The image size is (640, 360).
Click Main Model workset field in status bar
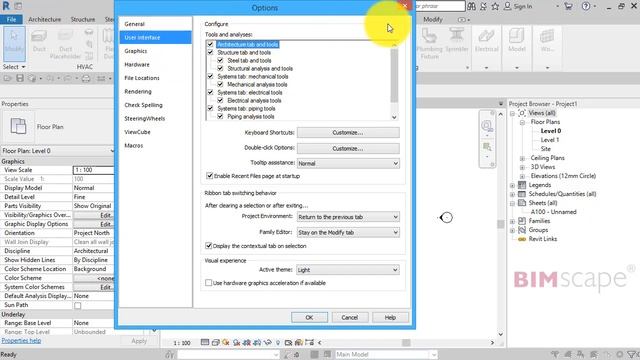tap(386, 355)
